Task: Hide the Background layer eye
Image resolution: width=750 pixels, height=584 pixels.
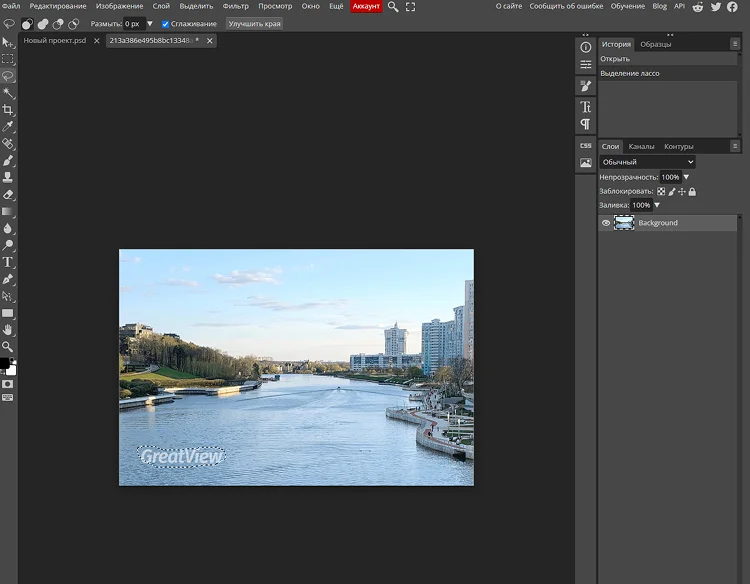Action: coord(606,223)
